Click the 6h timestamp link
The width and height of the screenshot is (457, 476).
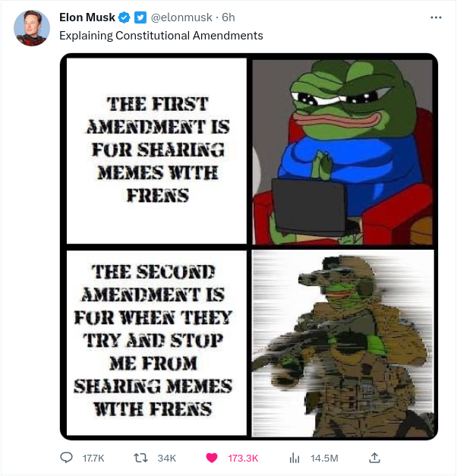[228, 17]
